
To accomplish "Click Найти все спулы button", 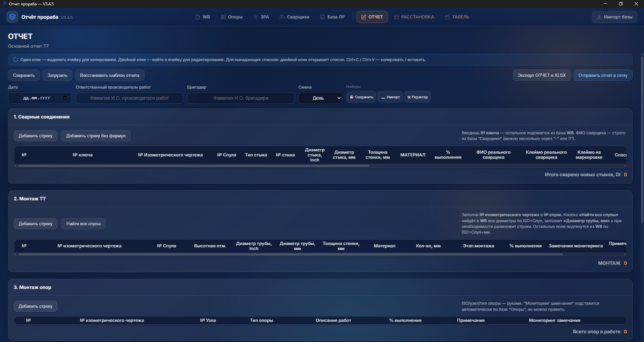I will [83, 224].
